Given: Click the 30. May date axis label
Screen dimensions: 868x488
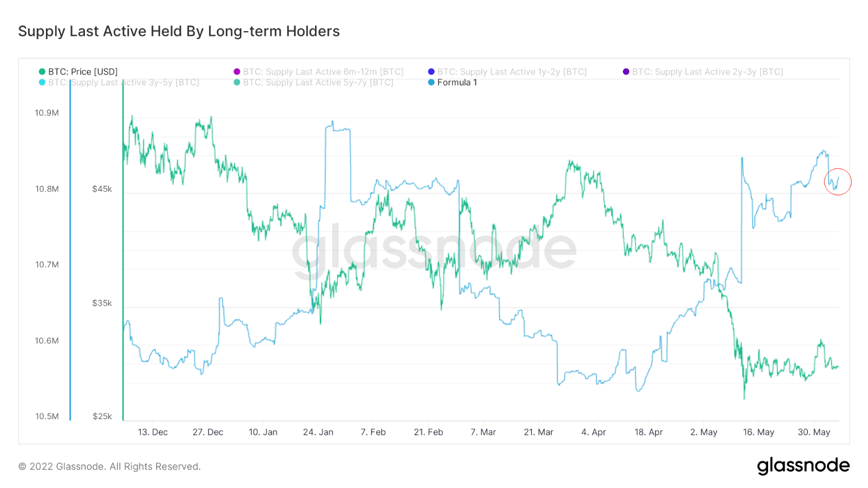Looking at the screenshot, I should (814, 432).
